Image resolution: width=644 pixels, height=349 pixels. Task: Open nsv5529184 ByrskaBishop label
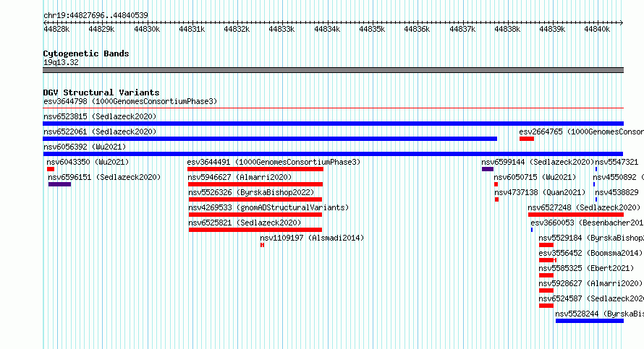[591, 238]
